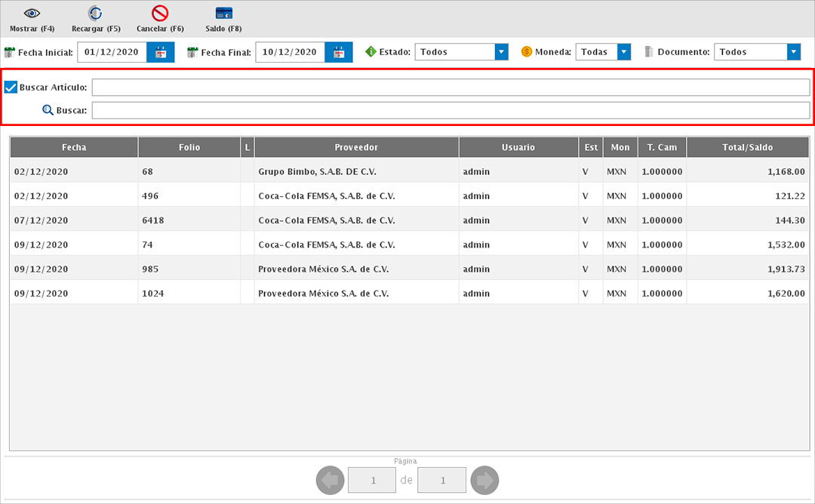The width and height of the screenshot is (815, 504).
Task: Click the Buscar Artículo text field
Action: [x=450, y=88]
